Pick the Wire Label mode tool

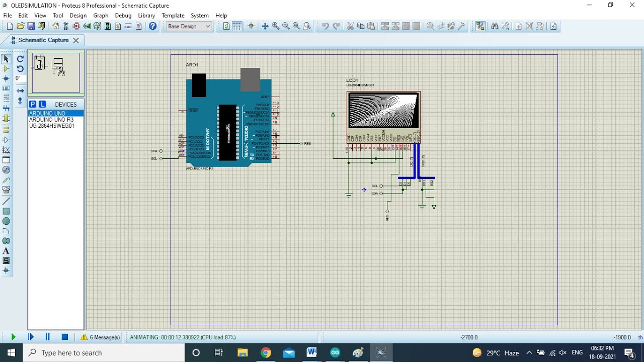(x=6, y=88)
